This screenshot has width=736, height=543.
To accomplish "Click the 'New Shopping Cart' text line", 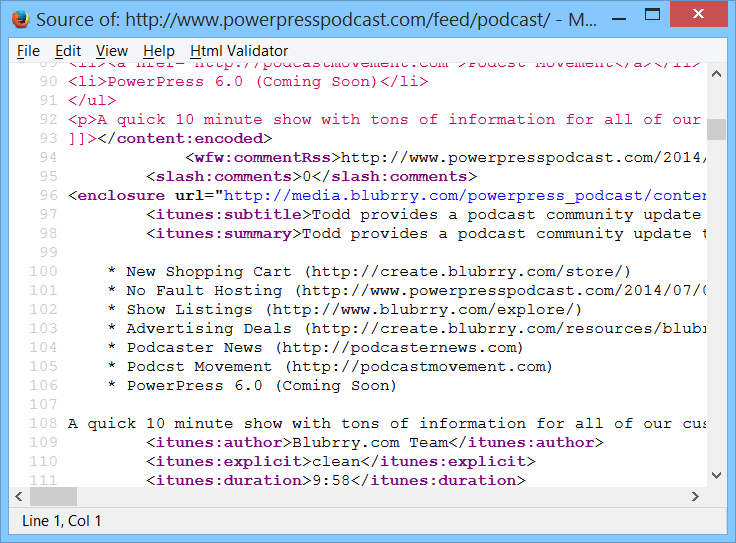I will tap(369, 271).
